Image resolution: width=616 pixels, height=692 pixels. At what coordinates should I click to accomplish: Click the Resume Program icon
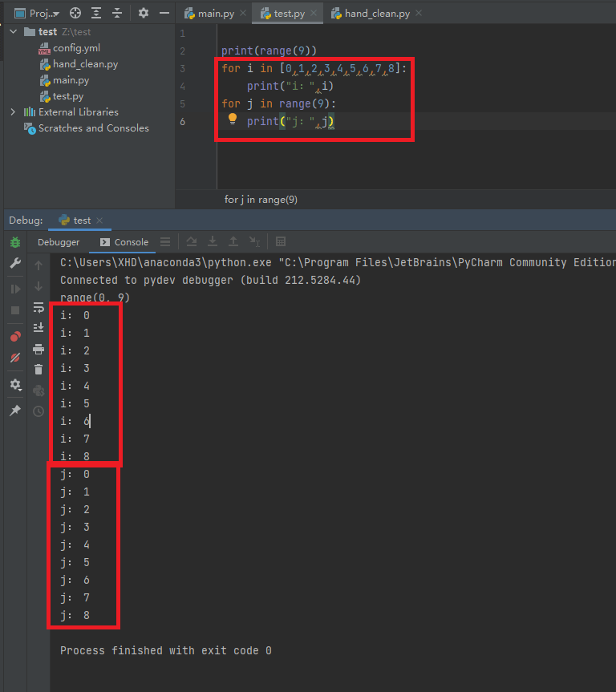15,289
